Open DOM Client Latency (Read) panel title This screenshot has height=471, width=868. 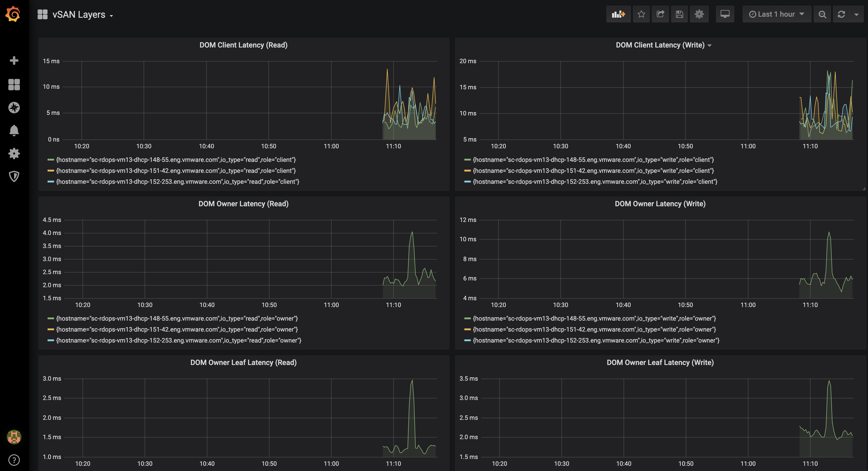click(243, 45)
